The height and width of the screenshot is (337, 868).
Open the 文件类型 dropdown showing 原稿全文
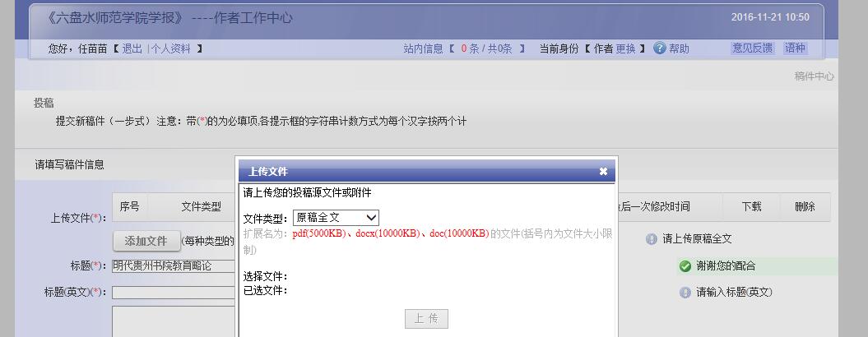click(x=336, y=218)
